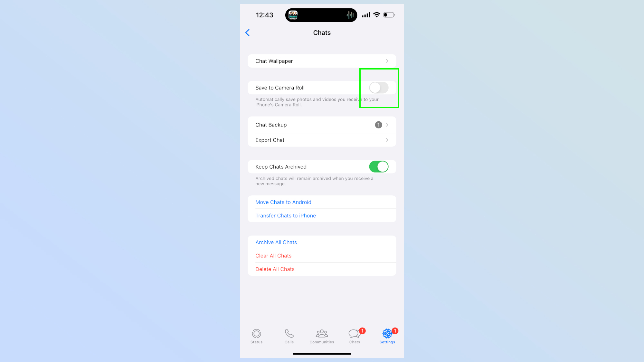Tap Transfer Chats to iPhone link

coord(286,215)
